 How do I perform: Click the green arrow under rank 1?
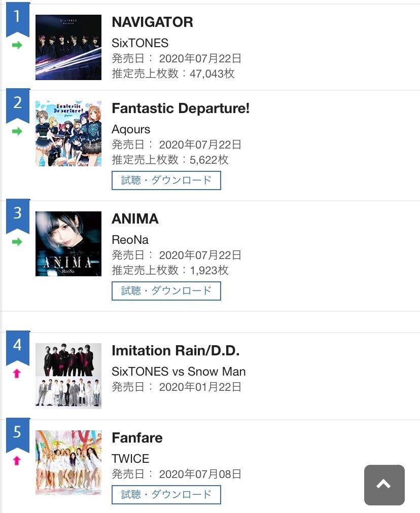pos(17,45)
